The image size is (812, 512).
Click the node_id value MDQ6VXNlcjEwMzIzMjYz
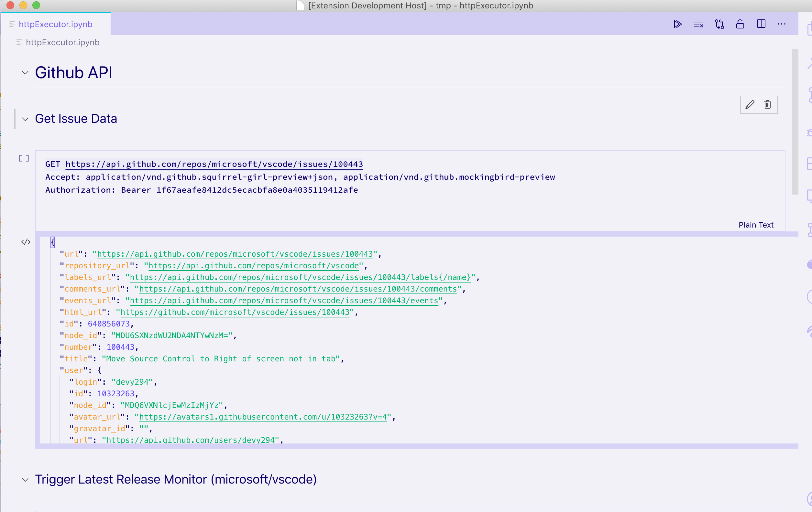pos(172,405)
